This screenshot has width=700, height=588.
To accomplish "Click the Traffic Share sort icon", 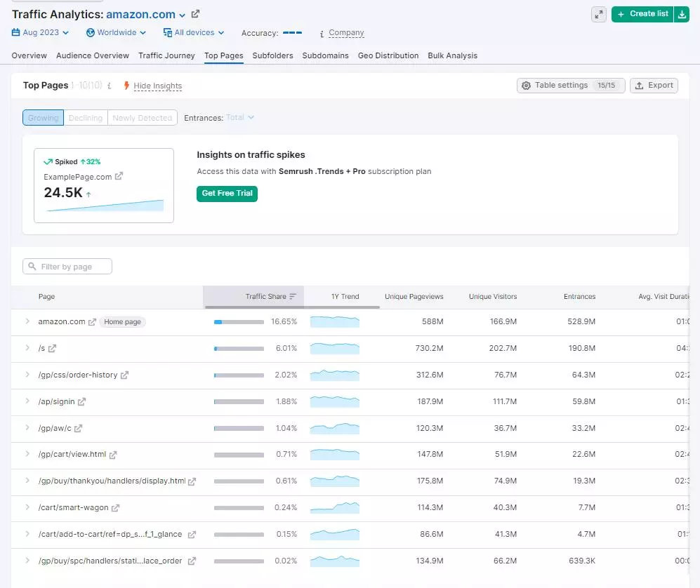I will [293, 296].
